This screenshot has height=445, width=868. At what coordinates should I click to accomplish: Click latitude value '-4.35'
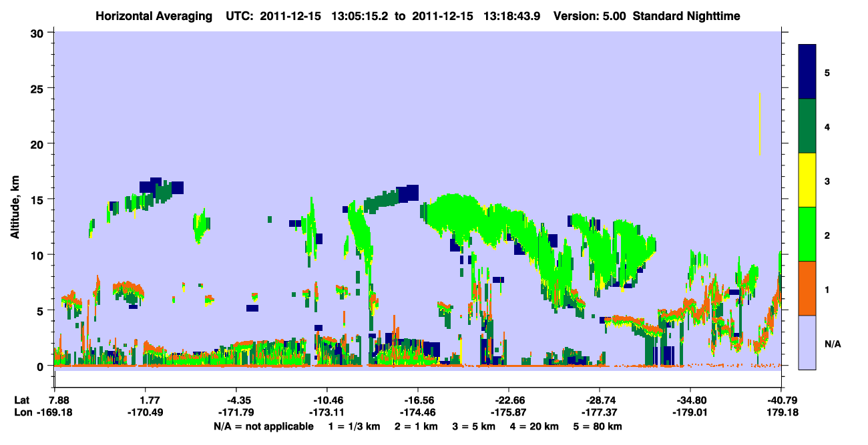pos(236,400)
